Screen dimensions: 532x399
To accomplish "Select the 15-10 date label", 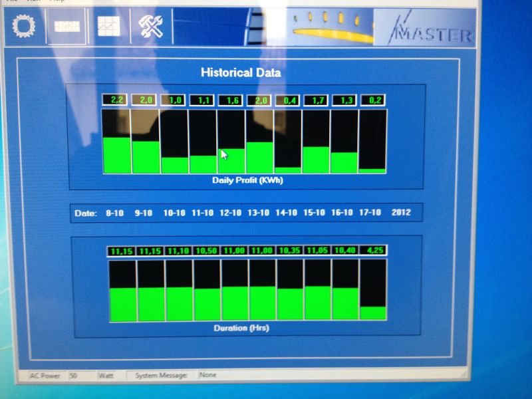I will 314,213.
